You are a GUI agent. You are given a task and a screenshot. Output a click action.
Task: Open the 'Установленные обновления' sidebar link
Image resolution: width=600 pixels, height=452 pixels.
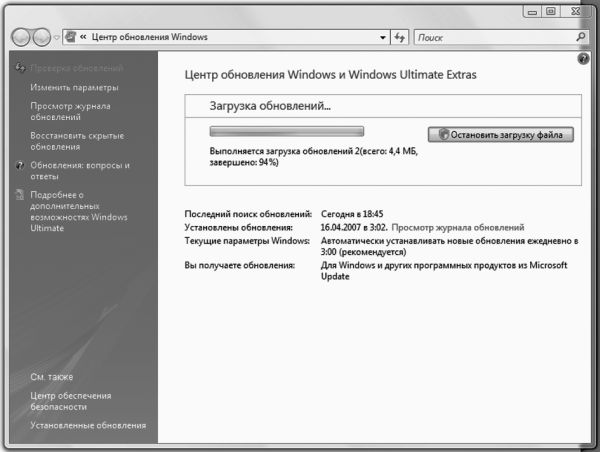point(88,425)
